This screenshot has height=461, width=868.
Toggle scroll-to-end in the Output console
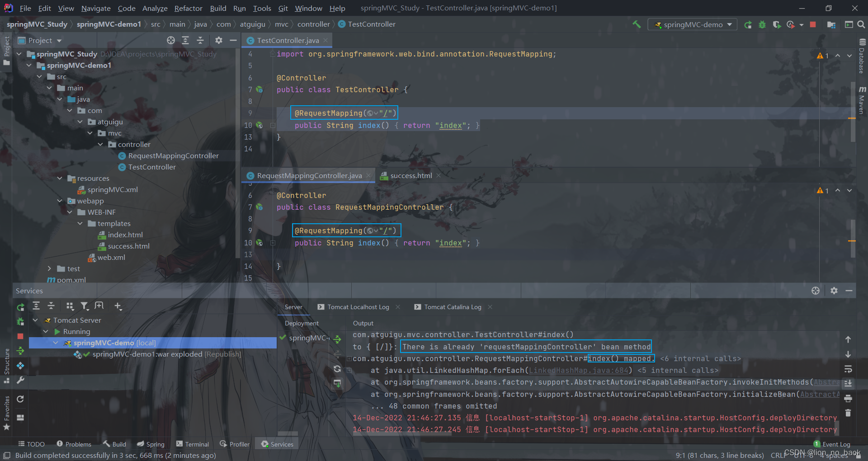(848, 384)
